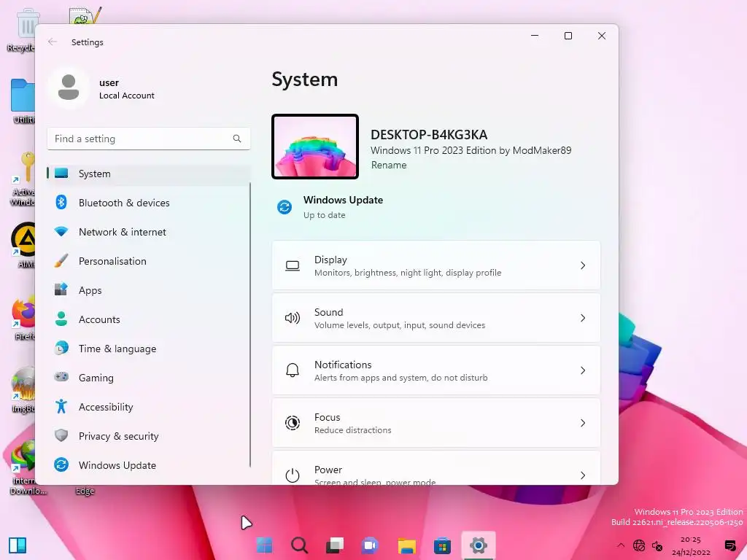Open the Windows Update status tile

(x=330, y=207)
